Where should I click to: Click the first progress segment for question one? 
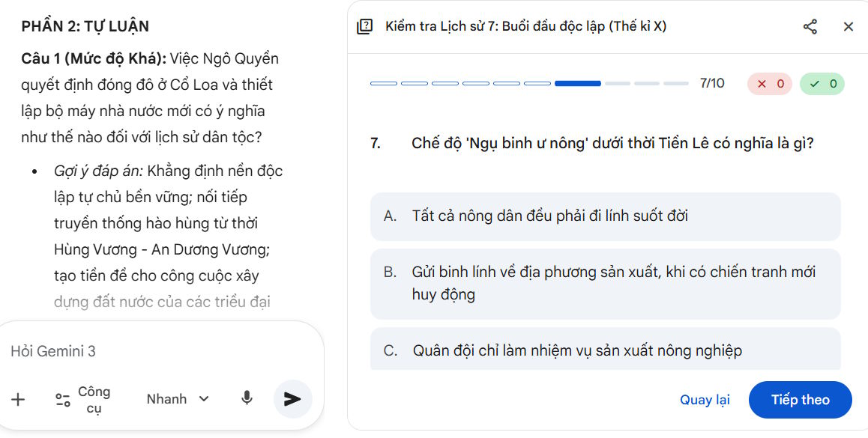(382, 83)
